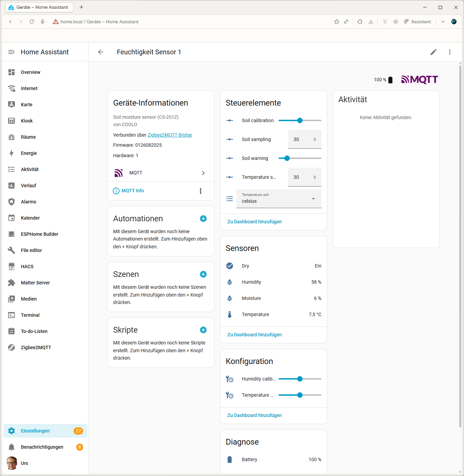Open the three-dot menu in page header

(x=449, y=52)
